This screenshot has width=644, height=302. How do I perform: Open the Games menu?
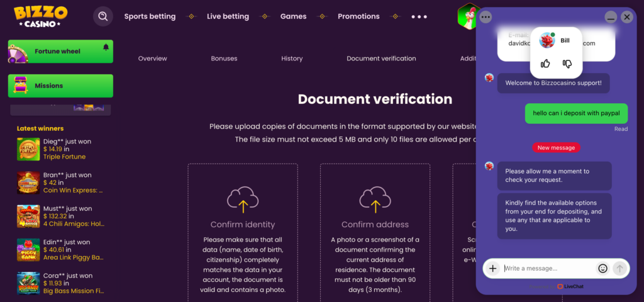pyautogui.click(x=293, y=16)
